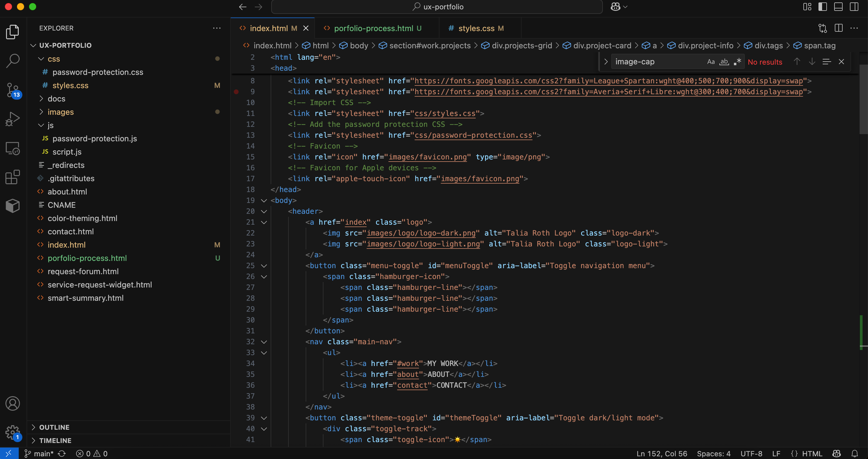The height and width of the screenshot is (459, 868).
Task: Click the cube icon in activity bar
Action: 13,206
